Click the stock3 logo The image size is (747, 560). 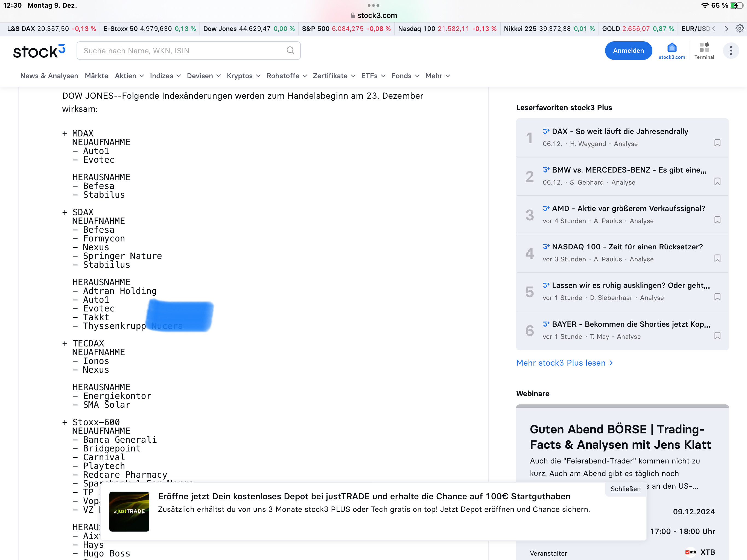(39, 51)
